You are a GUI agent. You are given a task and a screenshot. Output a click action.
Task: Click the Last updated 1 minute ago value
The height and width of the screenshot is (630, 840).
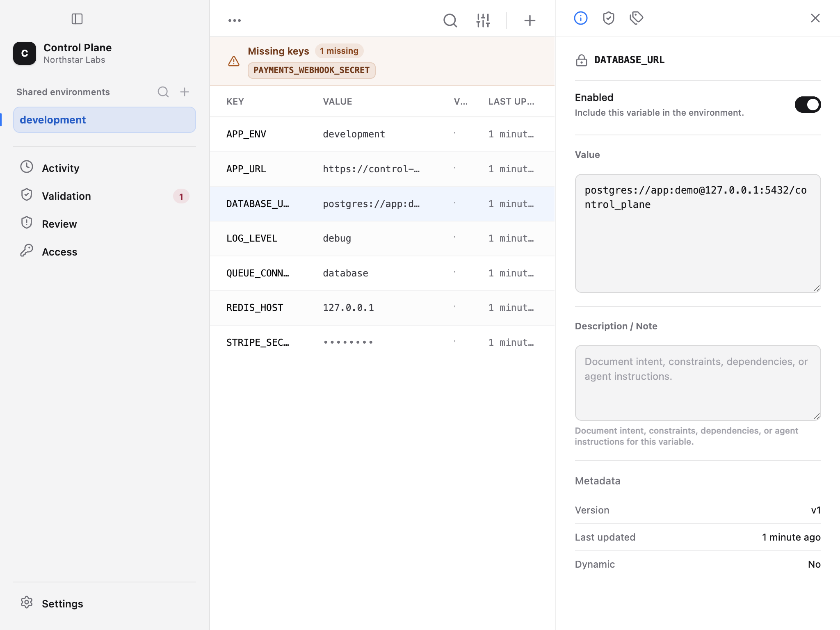coord(791,537)
